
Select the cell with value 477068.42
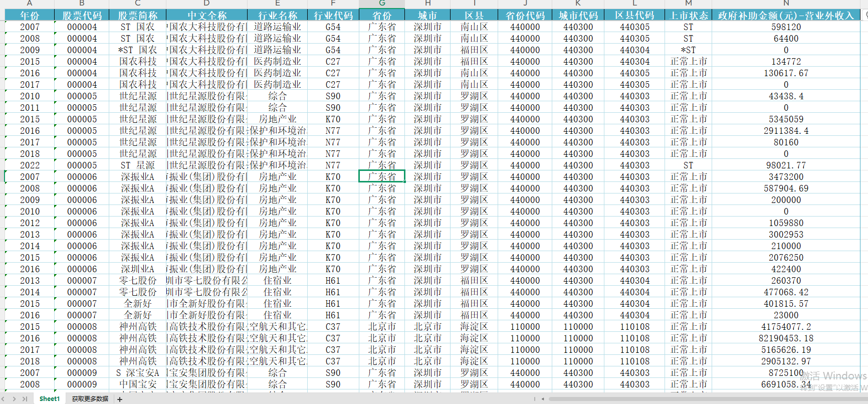(786, 292)
